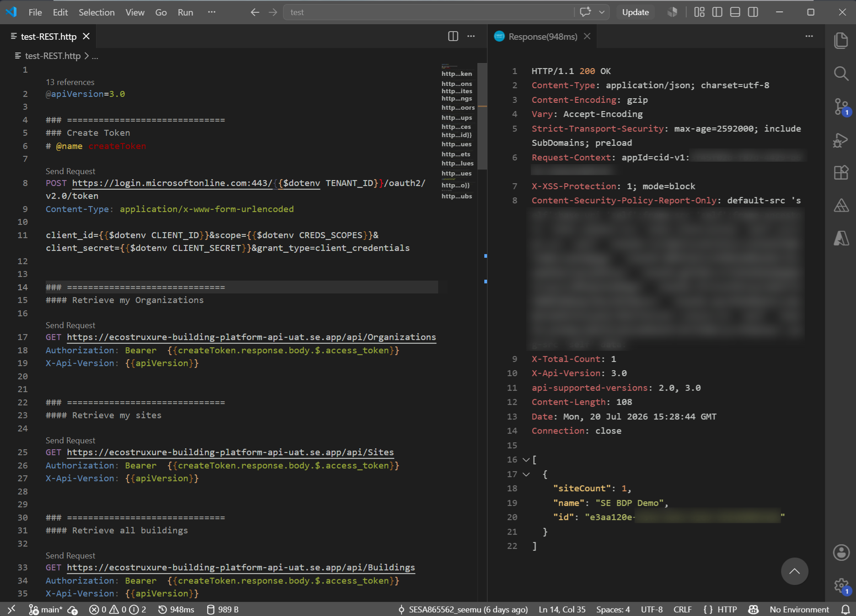The image size is (856, 616).
Task: Click the Update button in title bar
Action: pos(635,12)
